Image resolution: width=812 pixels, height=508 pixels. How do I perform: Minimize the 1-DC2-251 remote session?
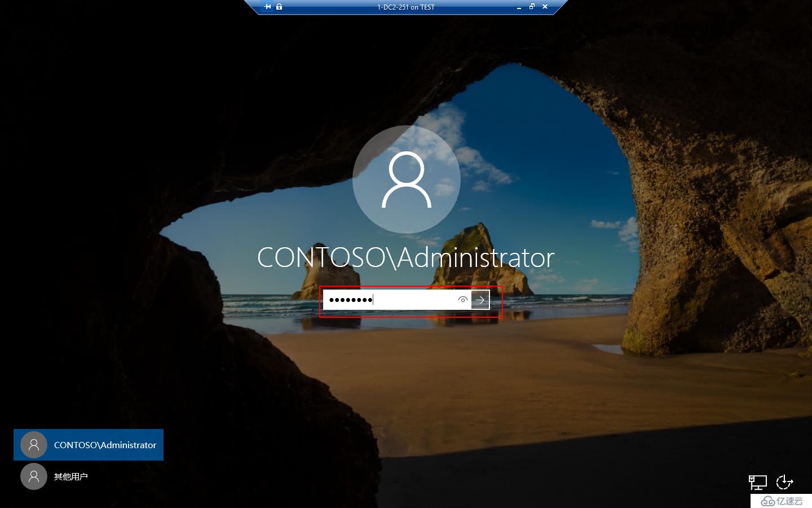[519, 7]
